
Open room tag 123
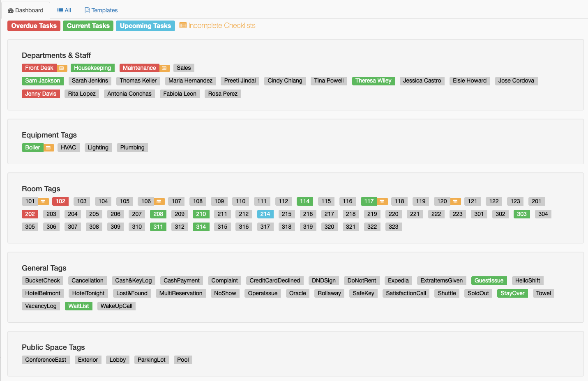click(x=515, y=202)
